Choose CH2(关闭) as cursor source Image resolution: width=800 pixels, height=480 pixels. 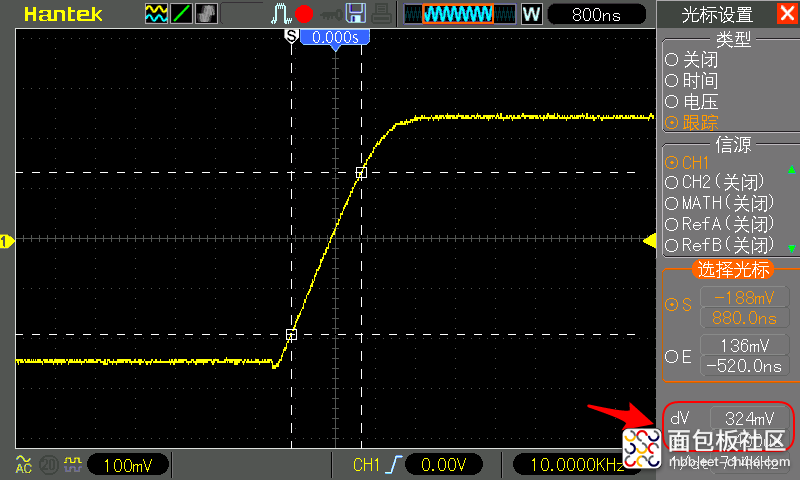tap(715, 182)
